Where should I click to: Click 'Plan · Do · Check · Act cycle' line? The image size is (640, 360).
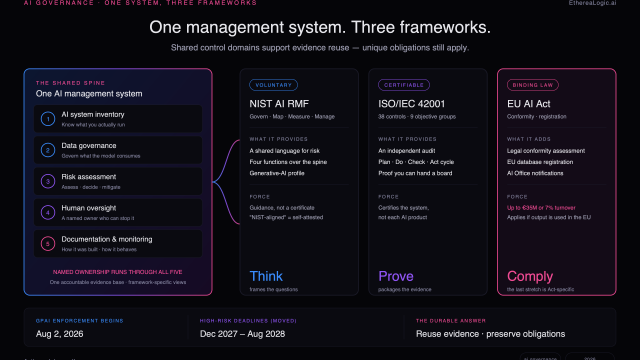coord(416,162)
